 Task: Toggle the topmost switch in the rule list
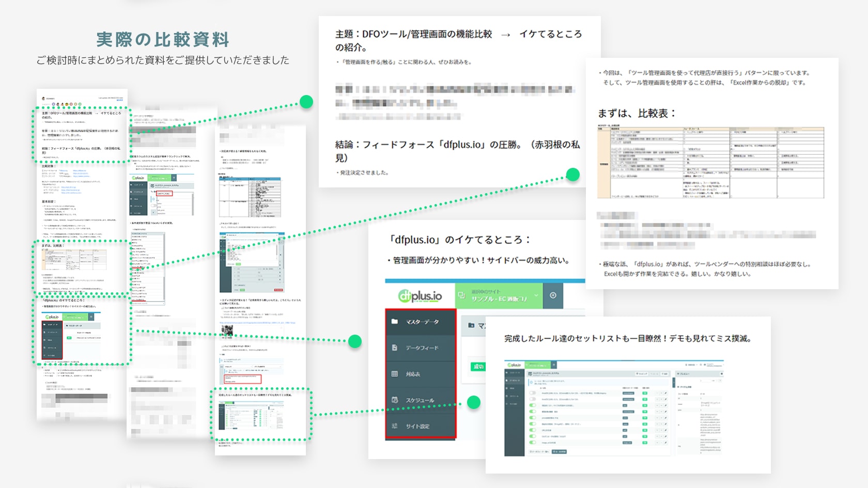coord(532,393)
